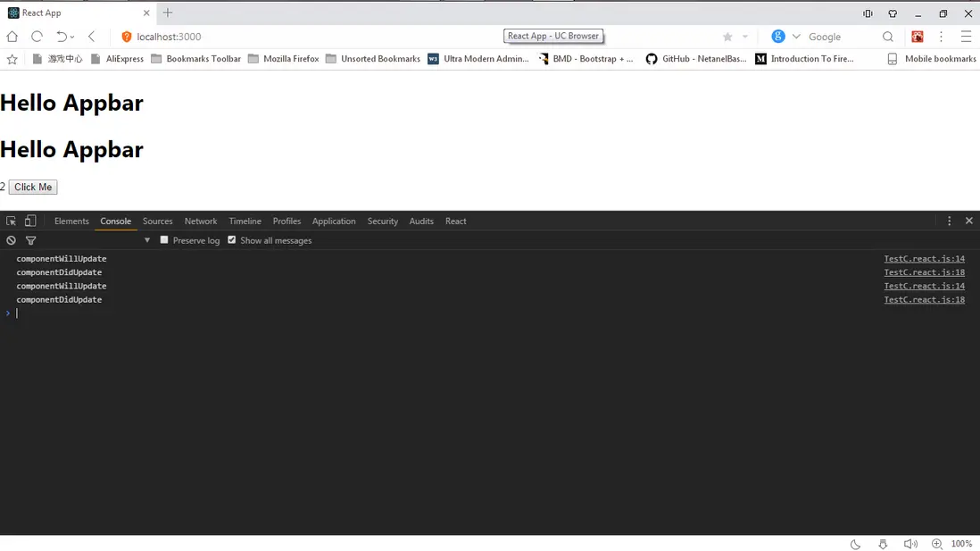Switch to the Profiles tab

tap(287, 221)
